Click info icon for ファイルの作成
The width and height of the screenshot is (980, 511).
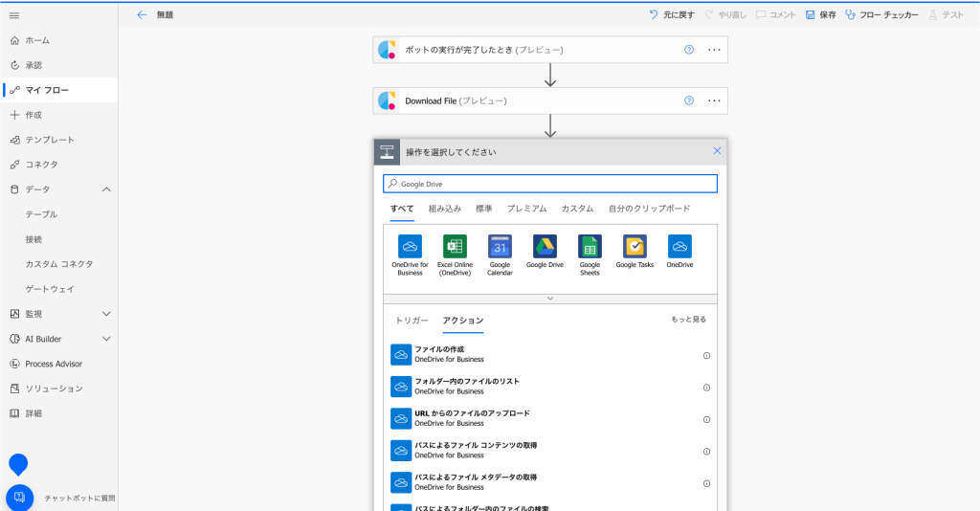[706, 355]
